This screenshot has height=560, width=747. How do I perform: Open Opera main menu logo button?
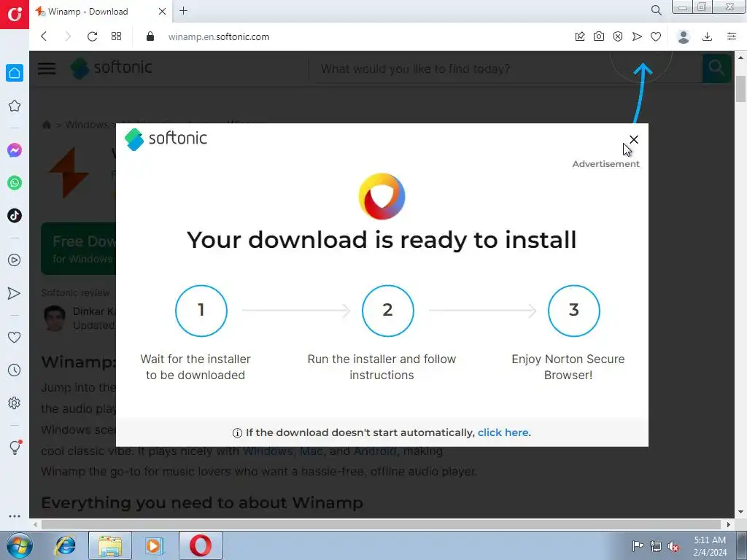[x=15, y=15]
